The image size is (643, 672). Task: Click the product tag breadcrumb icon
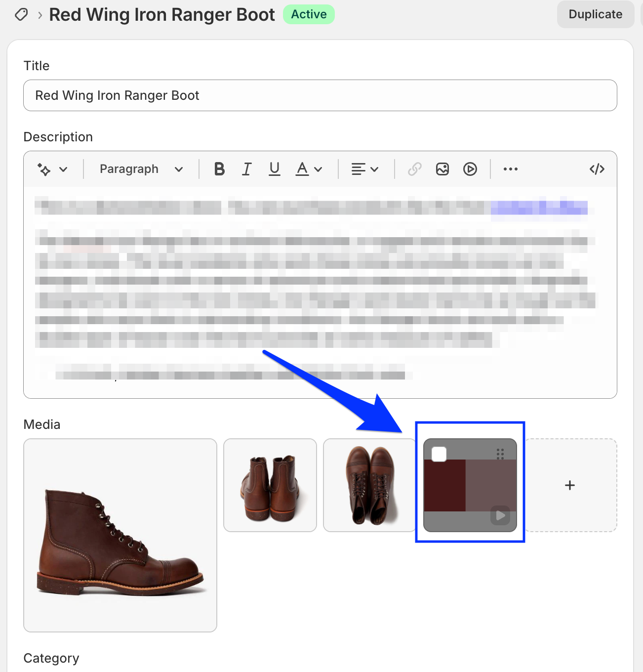click(x=21, y=15)
